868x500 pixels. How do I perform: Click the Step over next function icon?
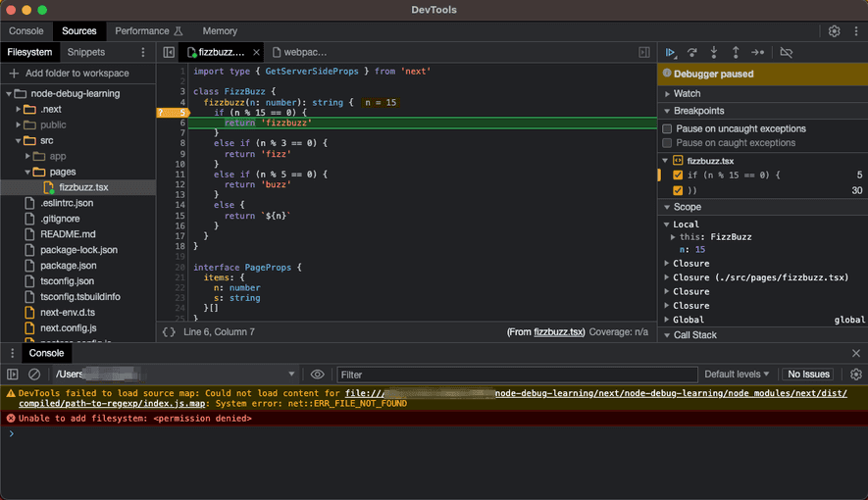[x=692, y=52]
